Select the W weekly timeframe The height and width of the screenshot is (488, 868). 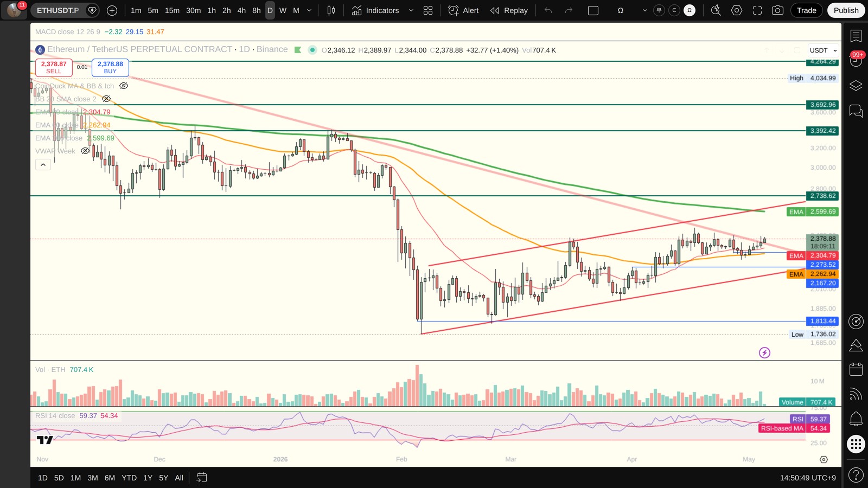tap(283, 10)
